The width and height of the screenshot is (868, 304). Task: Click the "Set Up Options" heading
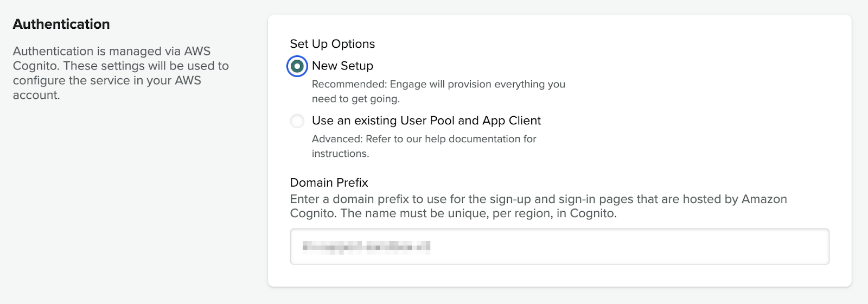tap(333, 44)
